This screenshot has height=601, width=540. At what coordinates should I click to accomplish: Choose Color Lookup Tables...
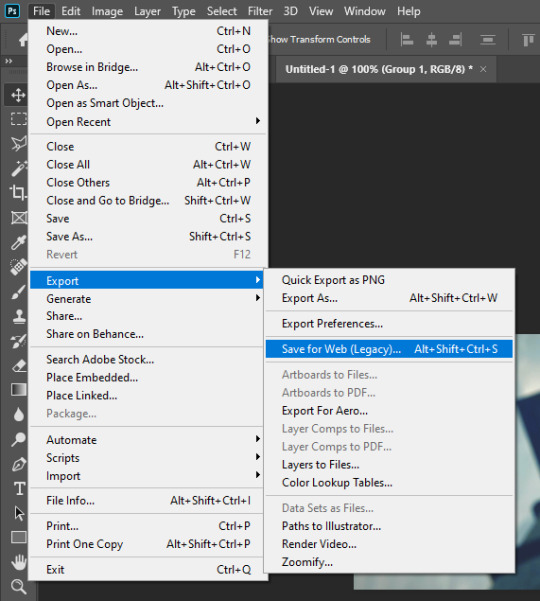tap(389, 483)
